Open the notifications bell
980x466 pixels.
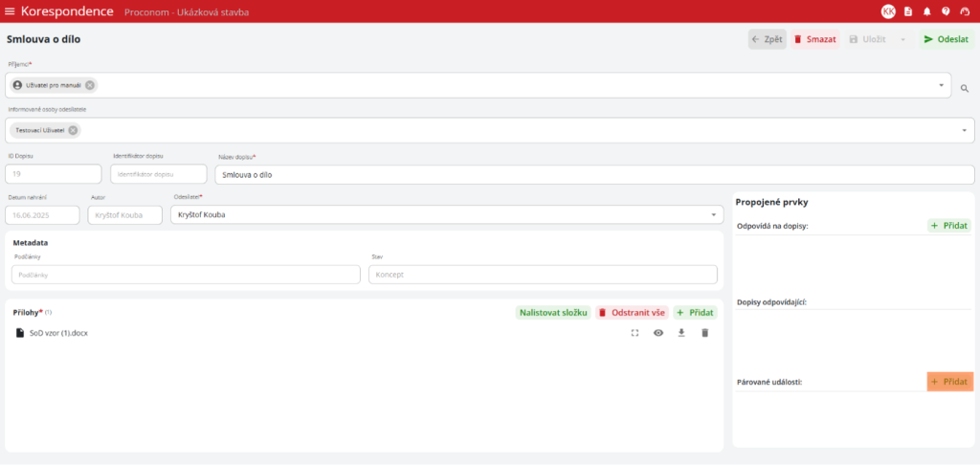[926, 11]
